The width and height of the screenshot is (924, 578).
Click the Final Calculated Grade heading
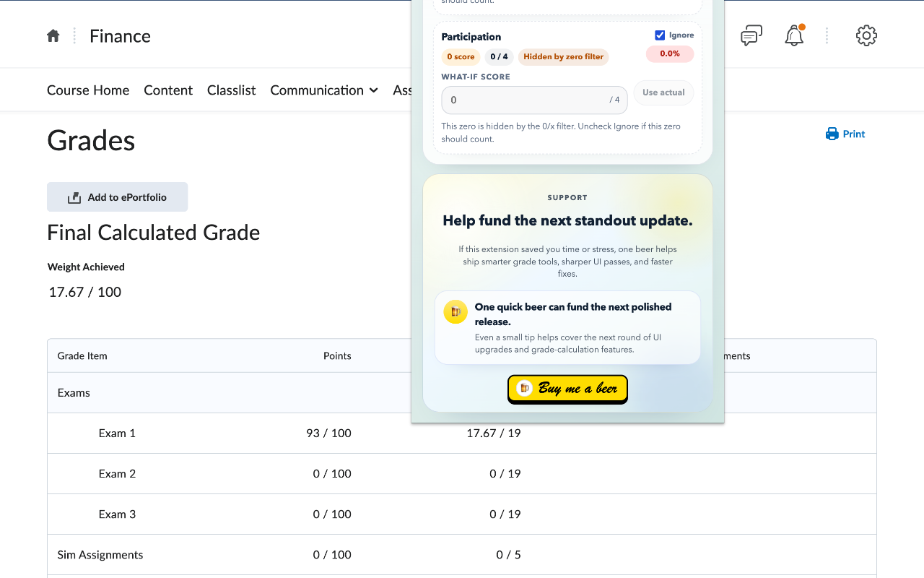pyautogui.click(x=154, y=233)
